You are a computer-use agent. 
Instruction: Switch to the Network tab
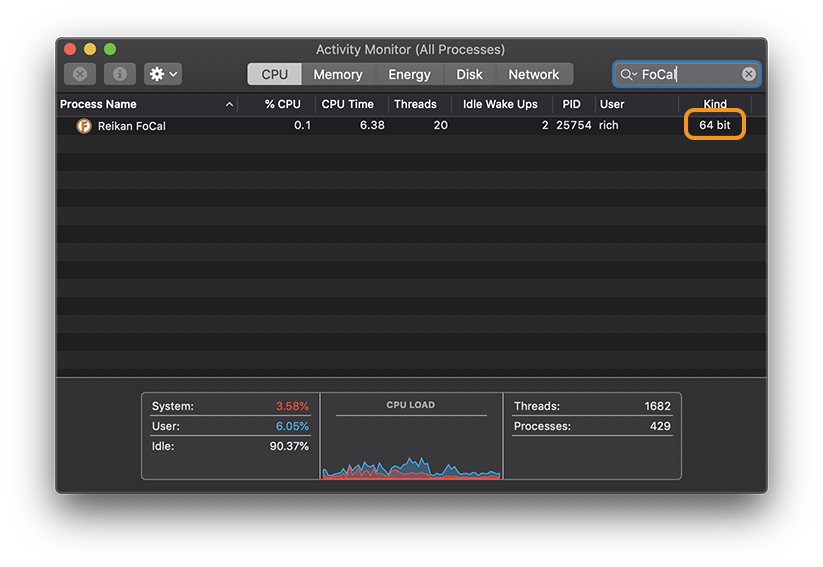pos(534,74)
